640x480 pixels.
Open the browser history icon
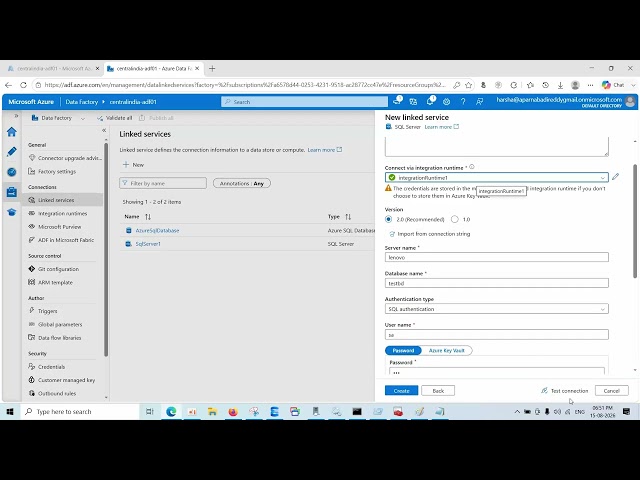tap(545, 85)
